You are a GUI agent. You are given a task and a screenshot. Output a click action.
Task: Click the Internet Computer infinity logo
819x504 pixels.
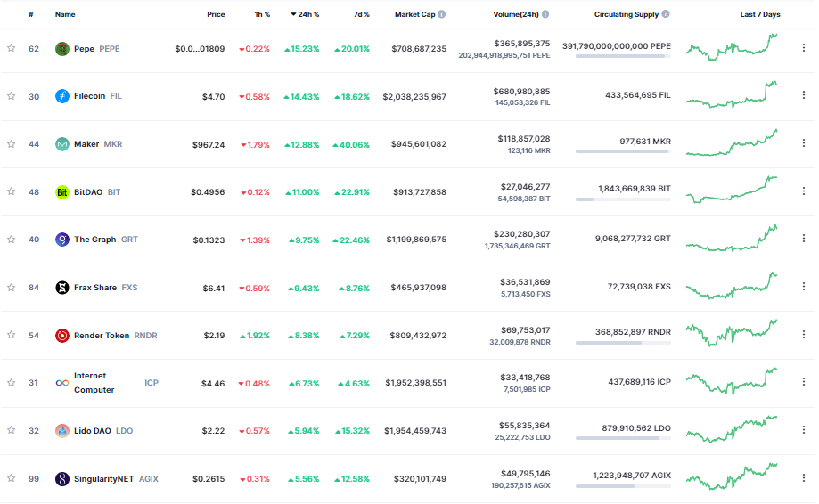pyautogui.click(x=62, y=383)
